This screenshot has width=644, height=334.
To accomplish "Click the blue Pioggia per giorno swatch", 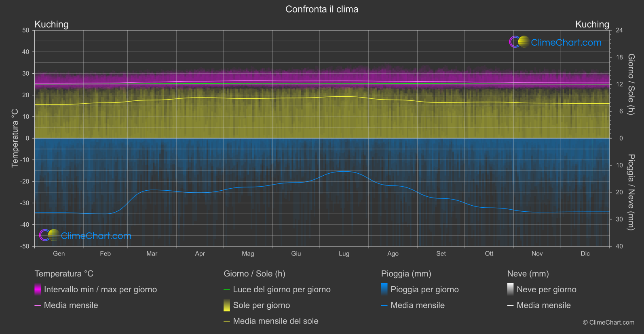I will (384, 289).
